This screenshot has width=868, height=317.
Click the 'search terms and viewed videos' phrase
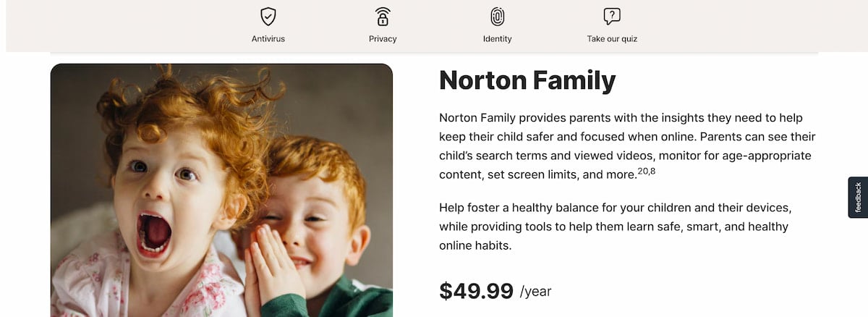[x=551, y=137]
